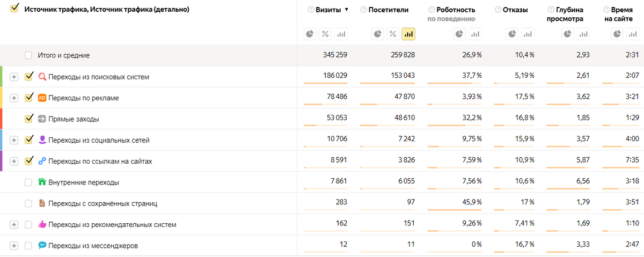Click the pie chart icon under Время на сайте
This screenshot has width=644, height=257.
(616, 34)
